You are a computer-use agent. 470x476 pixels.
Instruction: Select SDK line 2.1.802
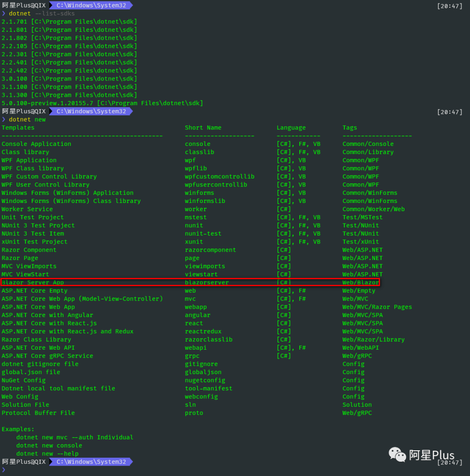[69, 38]
